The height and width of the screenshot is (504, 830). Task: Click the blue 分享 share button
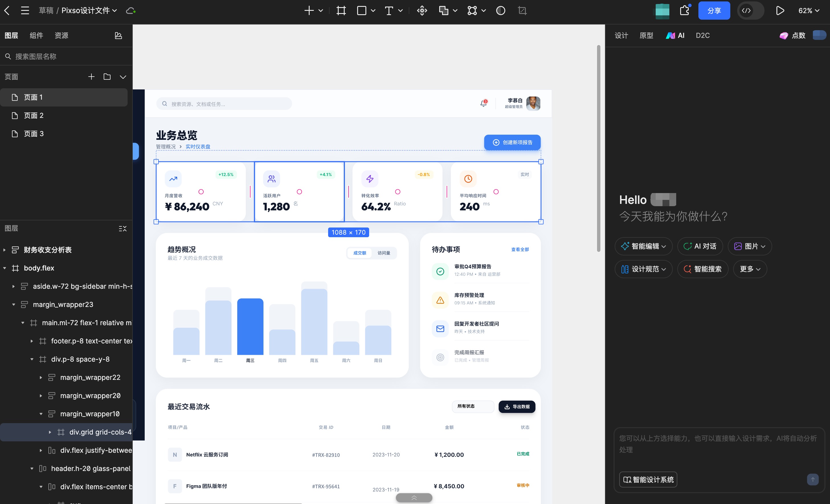714,11
